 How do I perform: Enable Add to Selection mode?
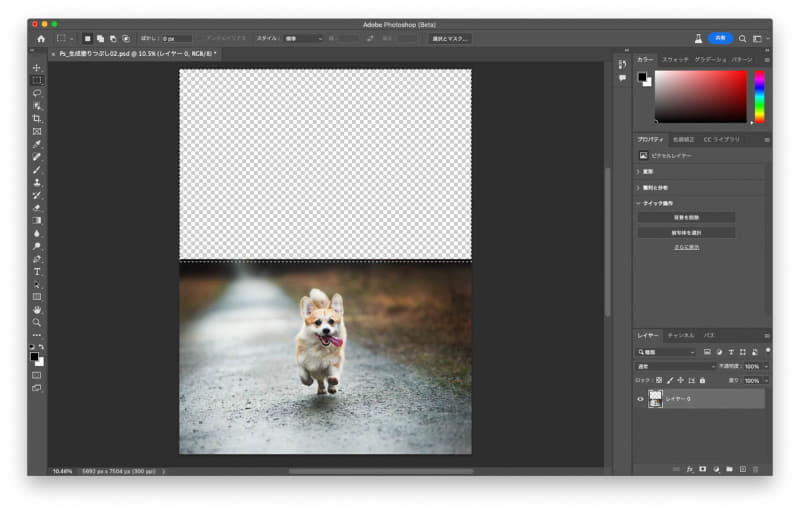100,39
